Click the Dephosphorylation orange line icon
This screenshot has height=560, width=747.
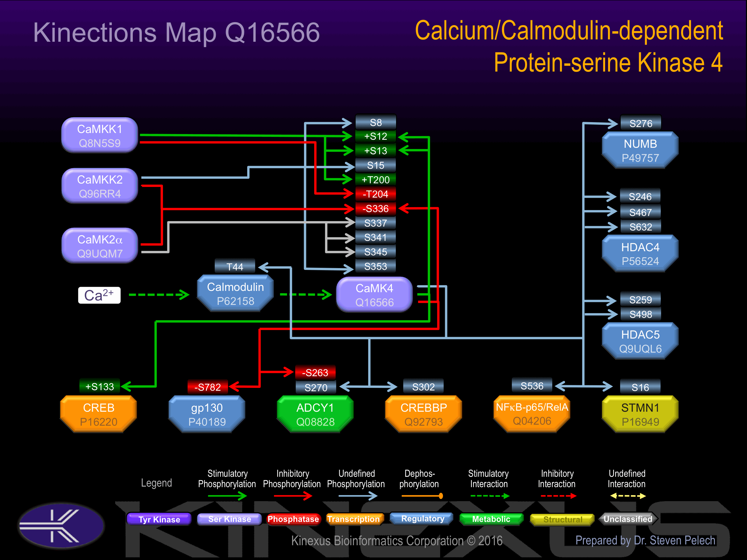422,496
